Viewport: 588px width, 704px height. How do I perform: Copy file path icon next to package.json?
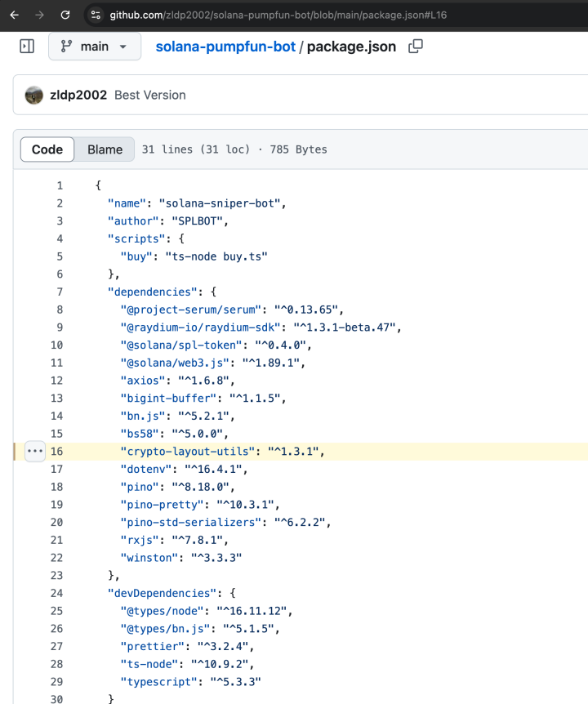point(415,47)
